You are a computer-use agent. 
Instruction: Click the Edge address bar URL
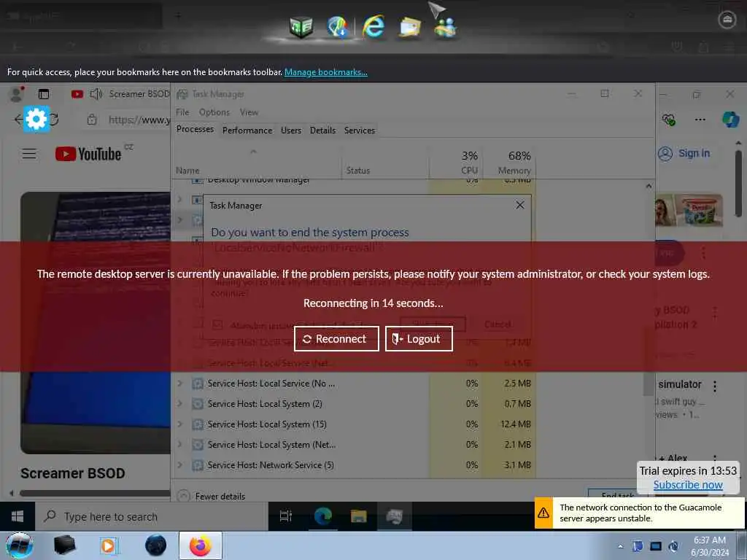(x=139, y=120)
